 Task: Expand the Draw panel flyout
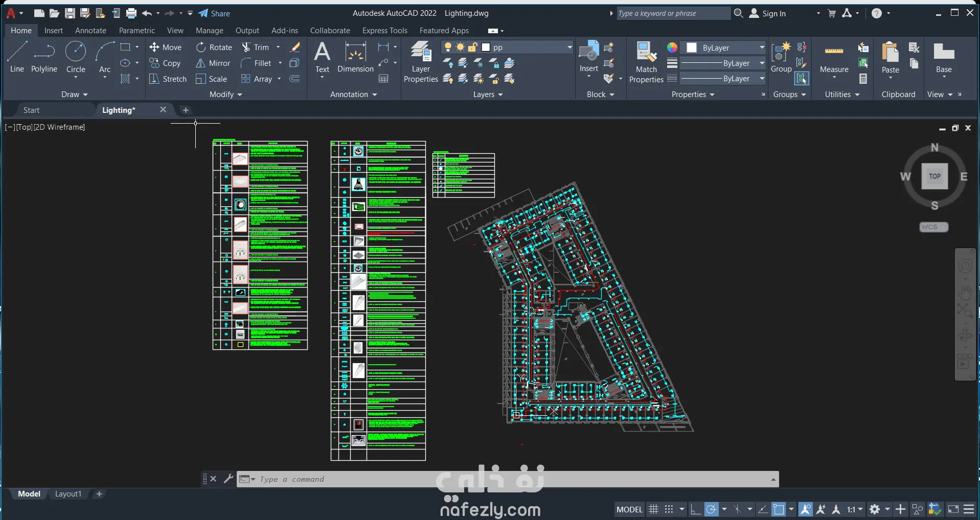point(75,94)
